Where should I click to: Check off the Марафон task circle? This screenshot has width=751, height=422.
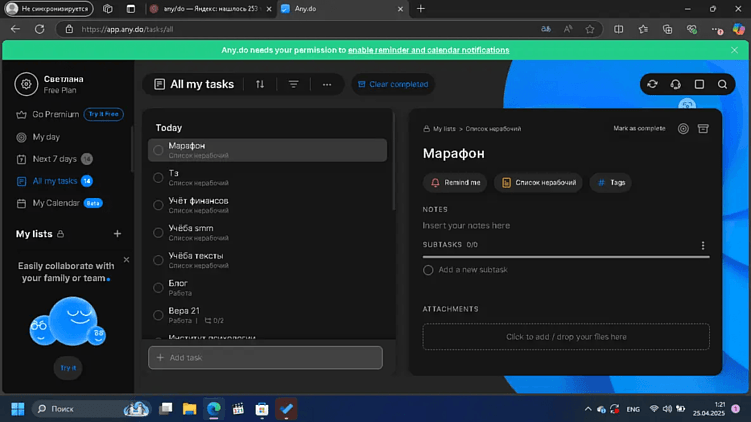pyautogui.click(x=158, y=150)
